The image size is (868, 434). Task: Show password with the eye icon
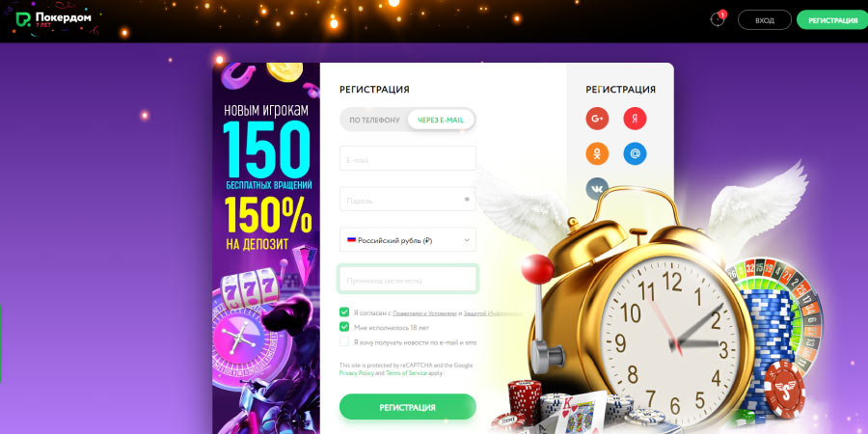tap(467, 200)
